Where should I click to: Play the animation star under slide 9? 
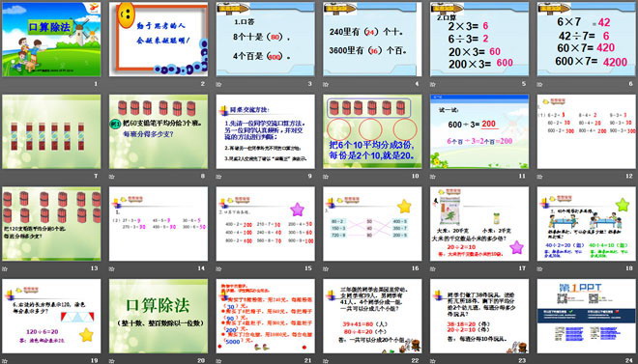point(218,177)
